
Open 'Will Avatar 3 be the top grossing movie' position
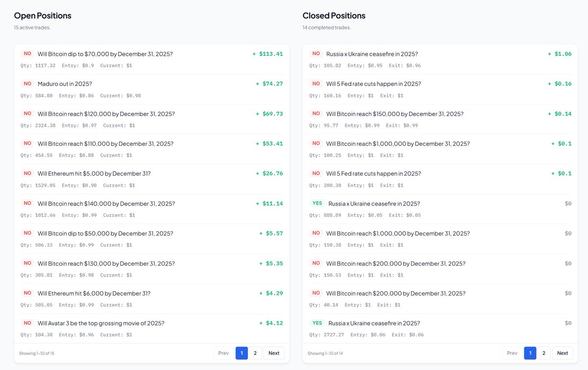[101, 323]
